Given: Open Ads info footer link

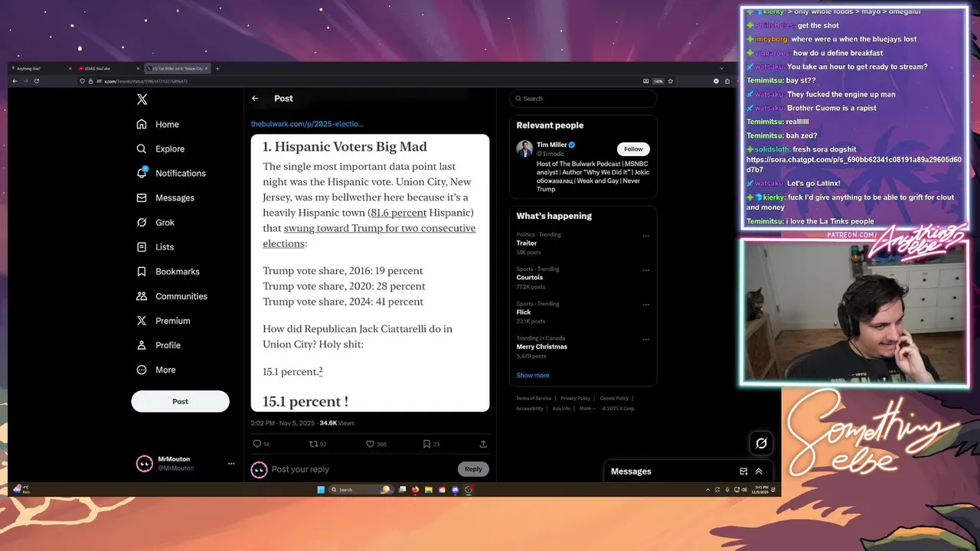Looking at the screenshot, I should tap(561, 408).
